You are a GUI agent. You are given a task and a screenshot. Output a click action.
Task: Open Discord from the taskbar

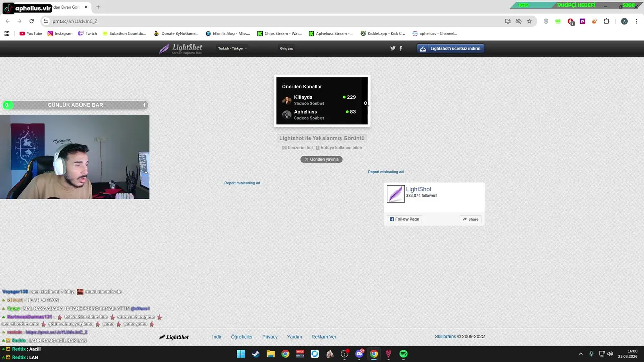359,354
